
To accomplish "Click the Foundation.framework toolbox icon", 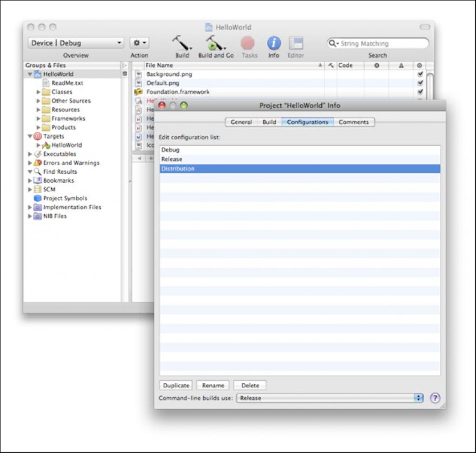I will [139, 92].
